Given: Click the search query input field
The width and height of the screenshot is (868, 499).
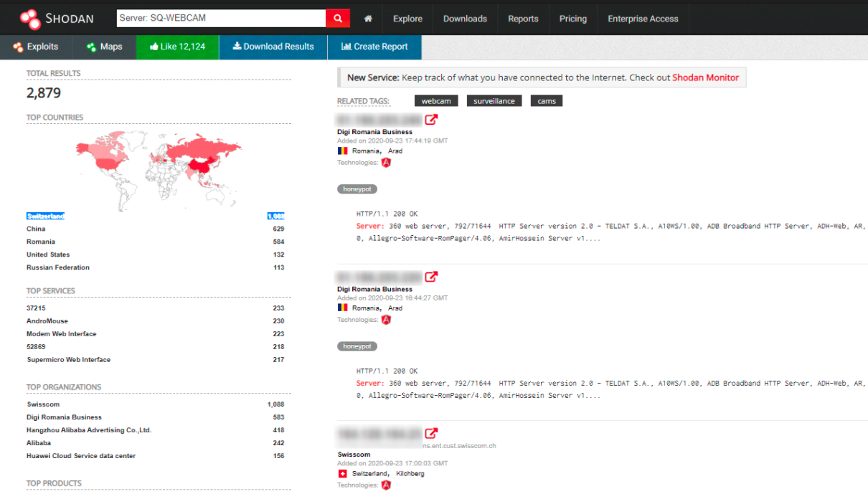Looking at the screenshot, I should click(221, 19).
